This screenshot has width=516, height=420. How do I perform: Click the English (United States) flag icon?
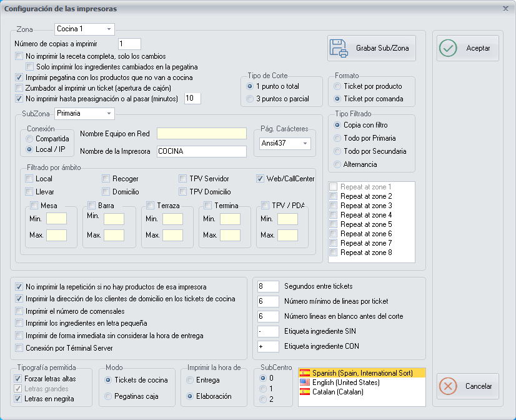305,383
